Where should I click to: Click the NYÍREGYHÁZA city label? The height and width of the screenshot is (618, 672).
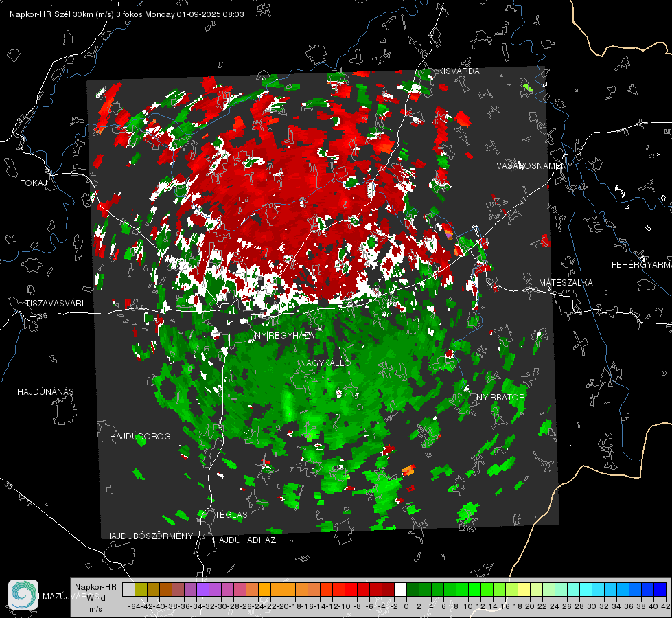[285, 335]
